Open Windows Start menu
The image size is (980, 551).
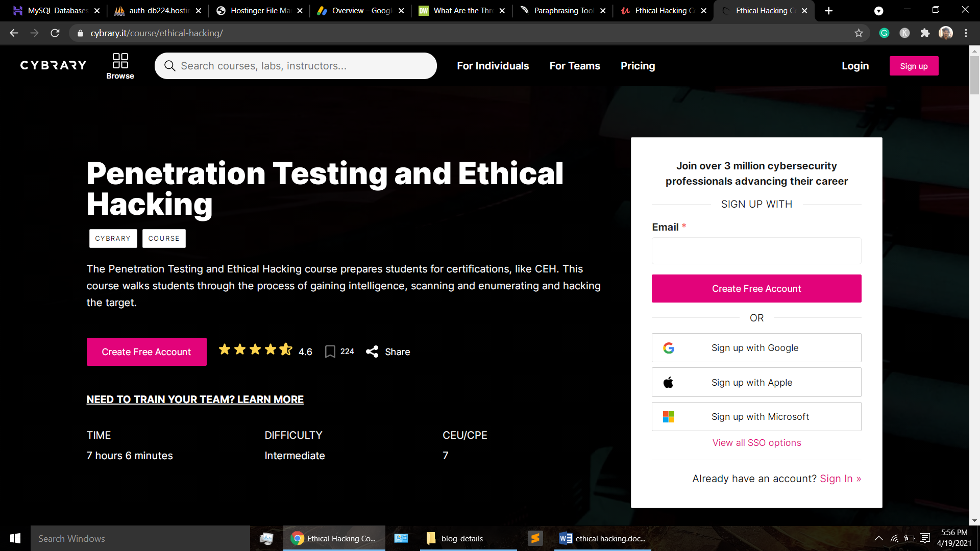click(15, 538)
